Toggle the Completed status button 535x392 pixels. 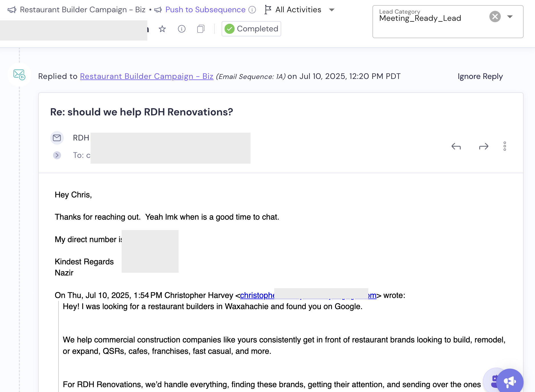[251, 29]
